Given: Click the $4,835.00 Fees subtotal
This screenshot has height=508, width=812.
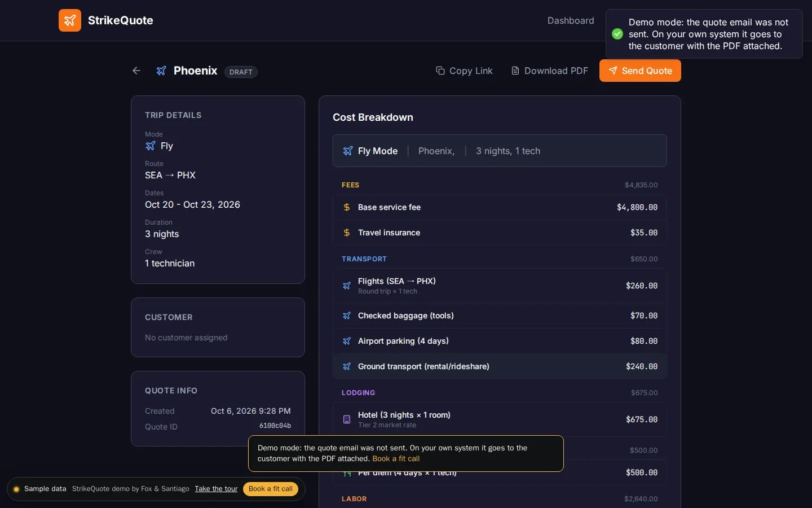Looking at the screenshot, I should click(x=641, y=185).
